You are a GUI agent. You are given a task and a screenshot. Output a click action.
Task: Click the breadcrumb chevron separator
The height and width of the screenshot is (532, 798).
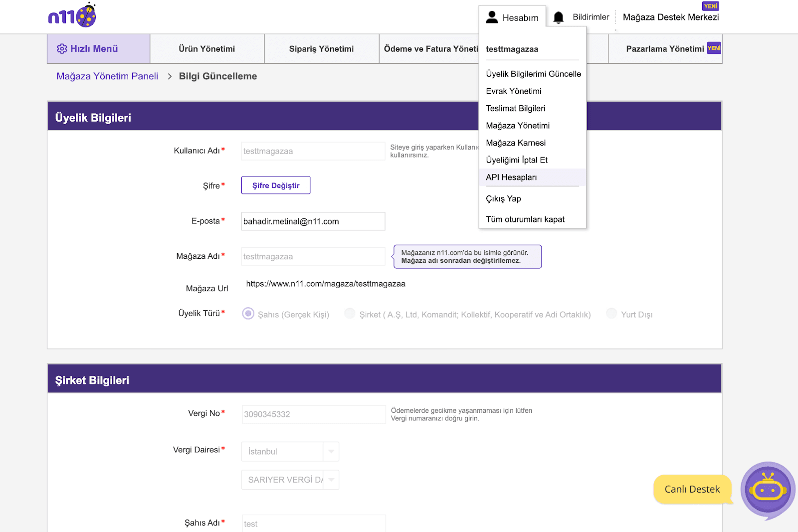pos(170,76)
